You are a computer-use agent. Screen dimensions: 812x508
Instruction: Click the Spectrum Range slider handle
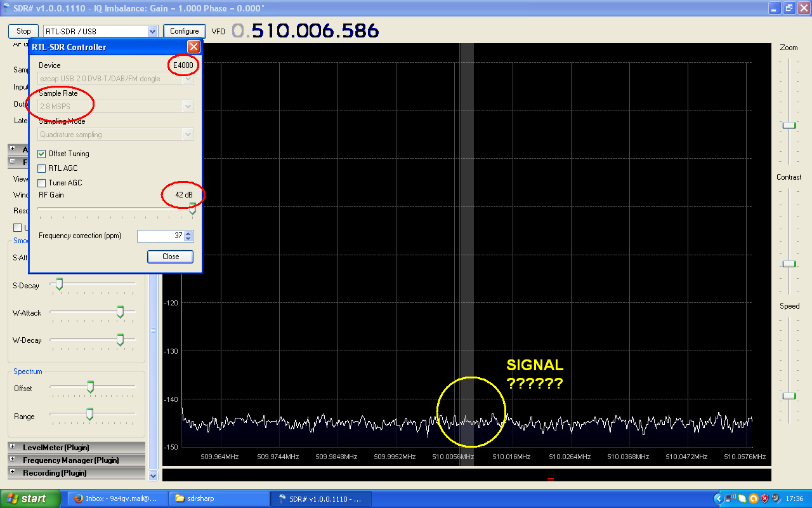click(x=90, y=415)
